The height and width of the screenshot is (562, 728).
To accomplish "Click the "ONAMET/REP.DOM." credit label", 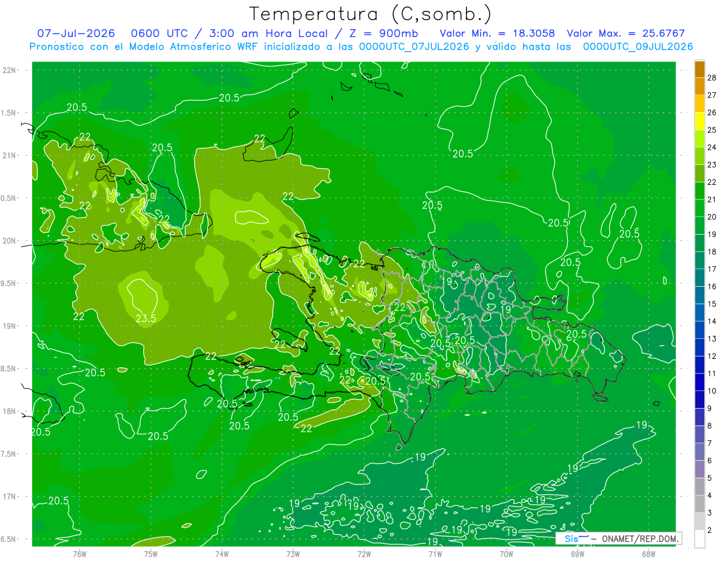I will pyautogui.click(x=640, y=538).
